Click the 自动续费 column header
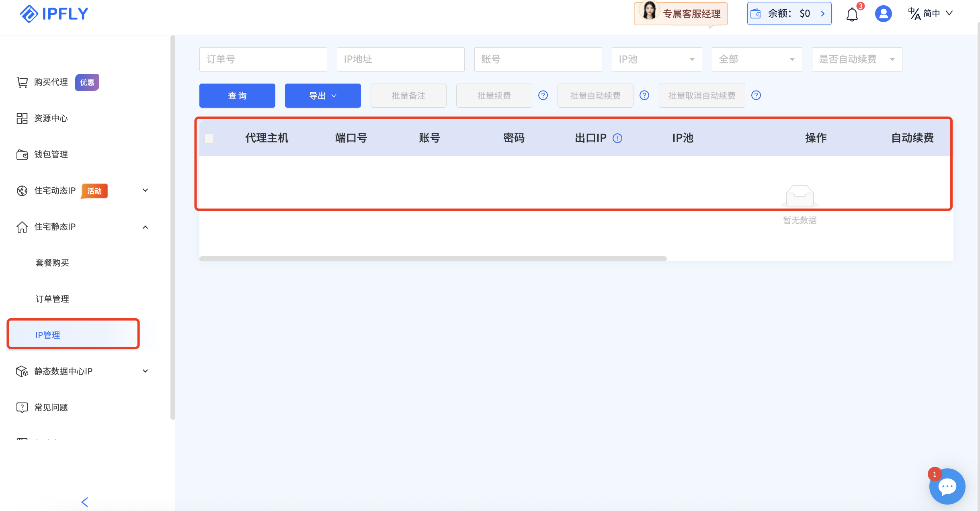 tap(912, 138)
